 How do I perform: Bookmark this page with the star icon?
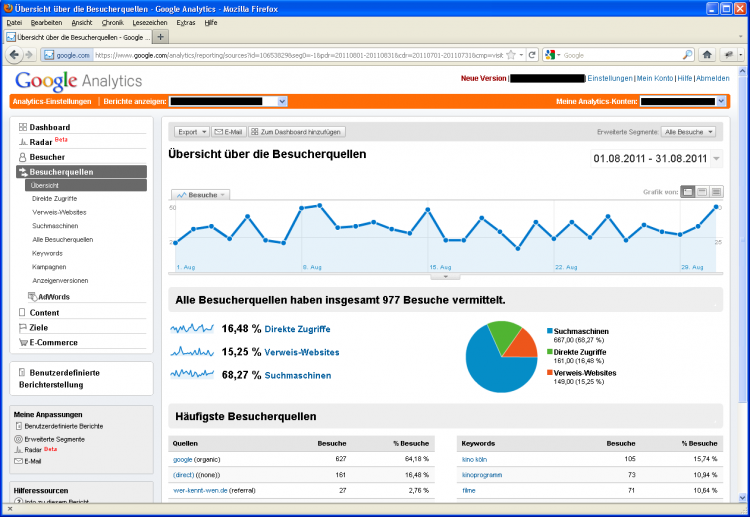coord(510,55)
